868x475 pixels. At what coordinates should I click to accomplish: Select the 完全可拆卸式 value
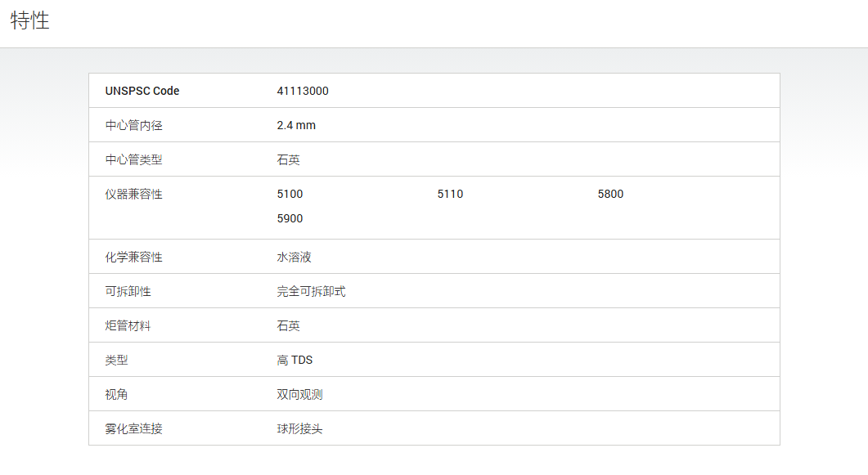coord(311,291)
